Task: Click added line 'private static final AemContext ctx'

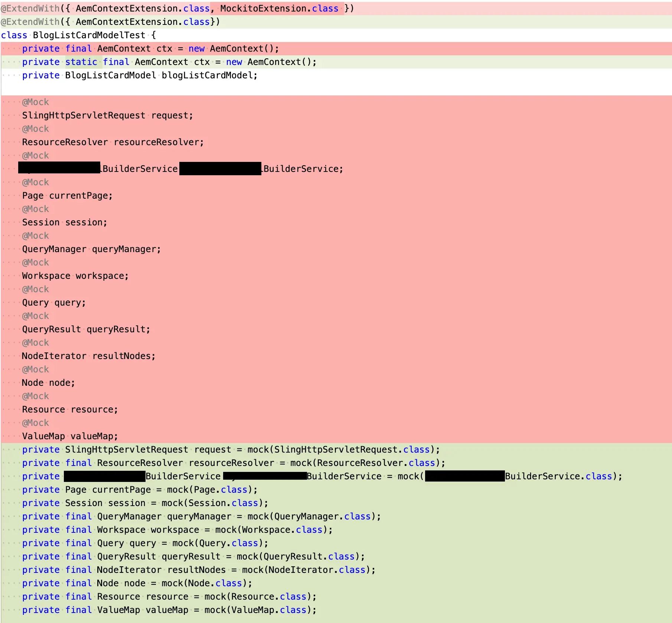Action: tap(336, 62)
